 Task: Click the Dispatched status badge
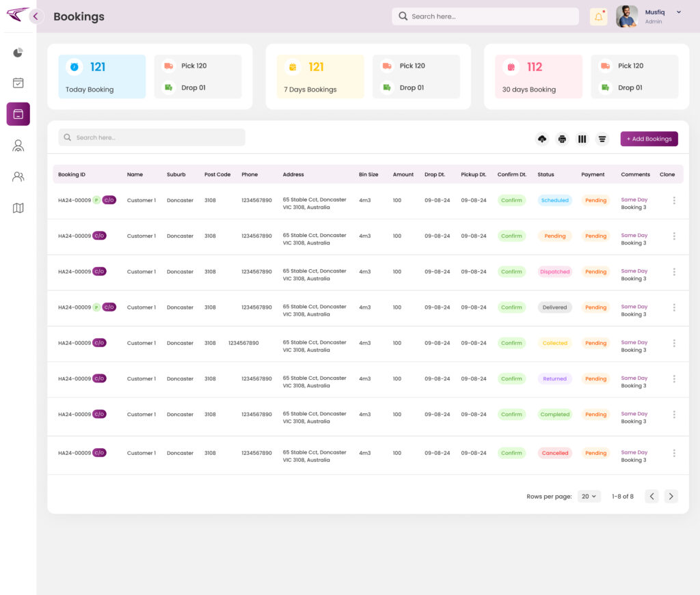(x=554, y=272)
